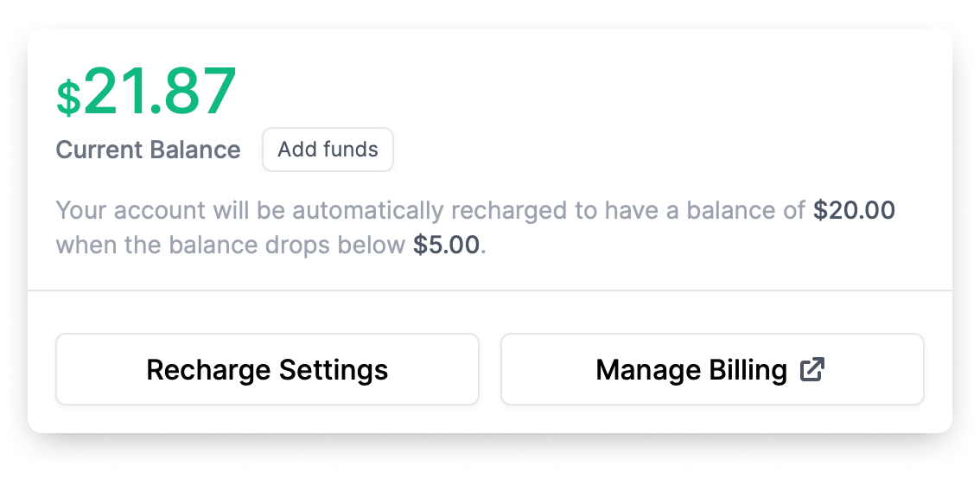Select the bold $20.00 recharge amount
Image resolution: width=980 pixels, height=479 pixels.
[854, 210]
